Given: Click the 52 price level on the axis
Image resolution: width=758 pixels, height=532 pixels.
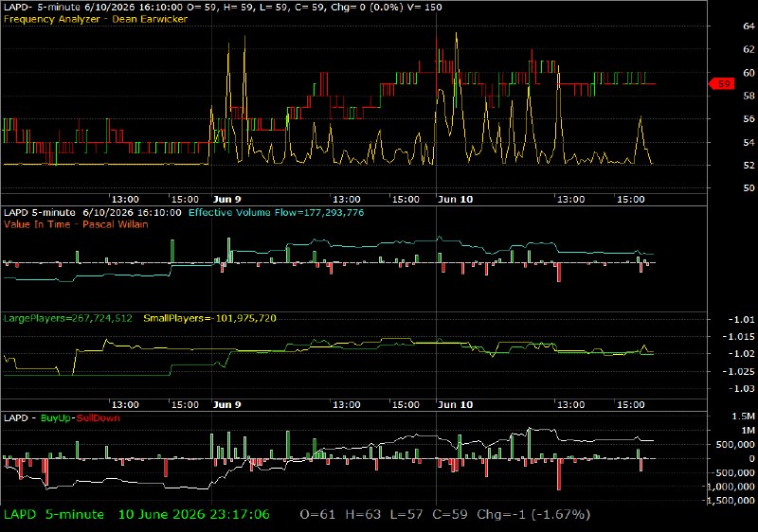Looking at the screenshot, I should pyautogui.click(x=749, y=165).
